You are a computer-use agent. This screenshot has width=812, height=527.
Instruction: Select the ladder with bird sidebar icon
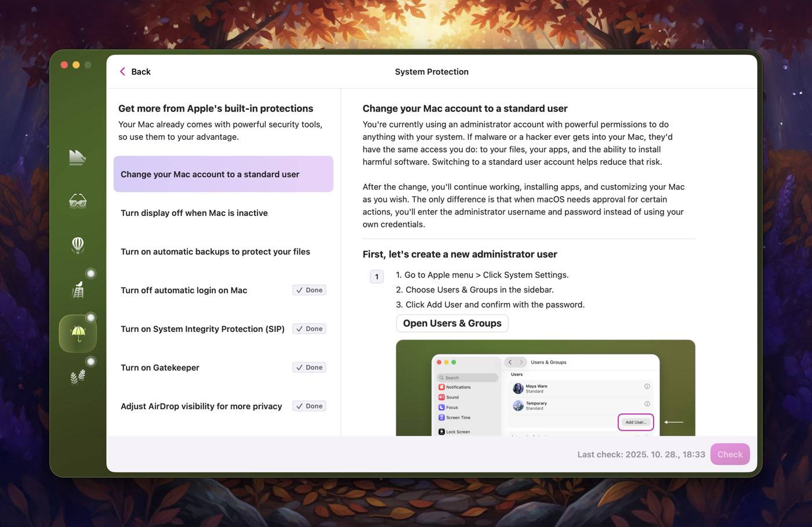point(78,290)
